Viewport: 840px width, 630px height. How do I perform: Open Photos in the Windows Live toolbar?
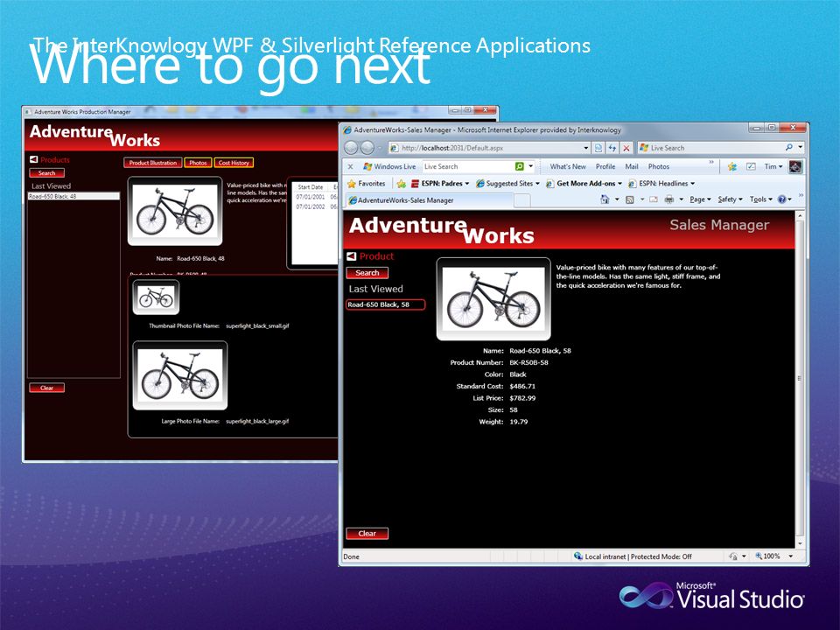tap(658, 166)
